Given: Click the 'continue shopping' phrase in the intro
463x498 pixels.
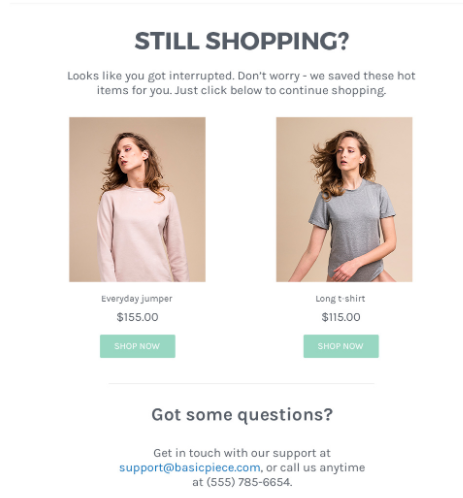Looking at the screenshot, I should coord(332,90).
